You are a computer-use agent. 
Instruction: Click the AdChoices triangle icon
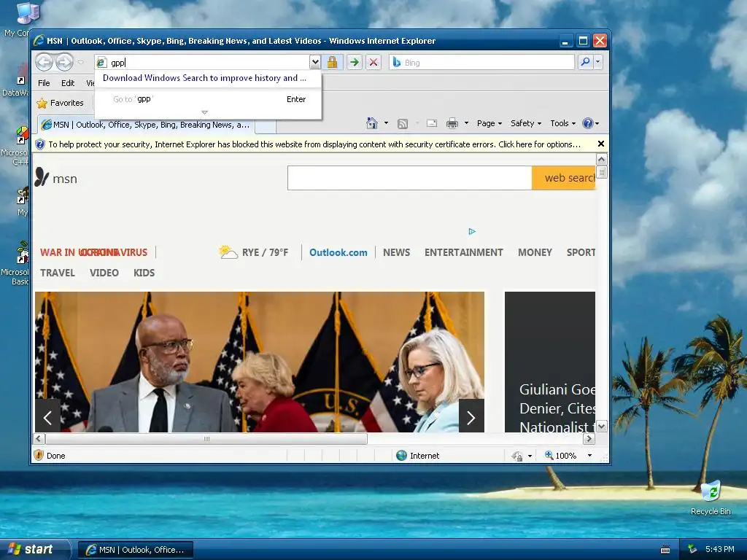click(x=472, y=231)
